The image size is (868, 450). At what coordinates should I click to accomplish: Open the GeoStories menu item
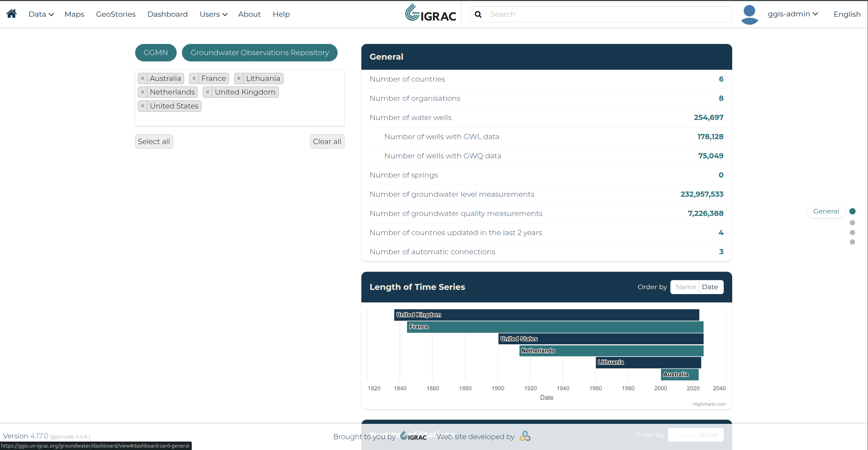click(116, 14)
